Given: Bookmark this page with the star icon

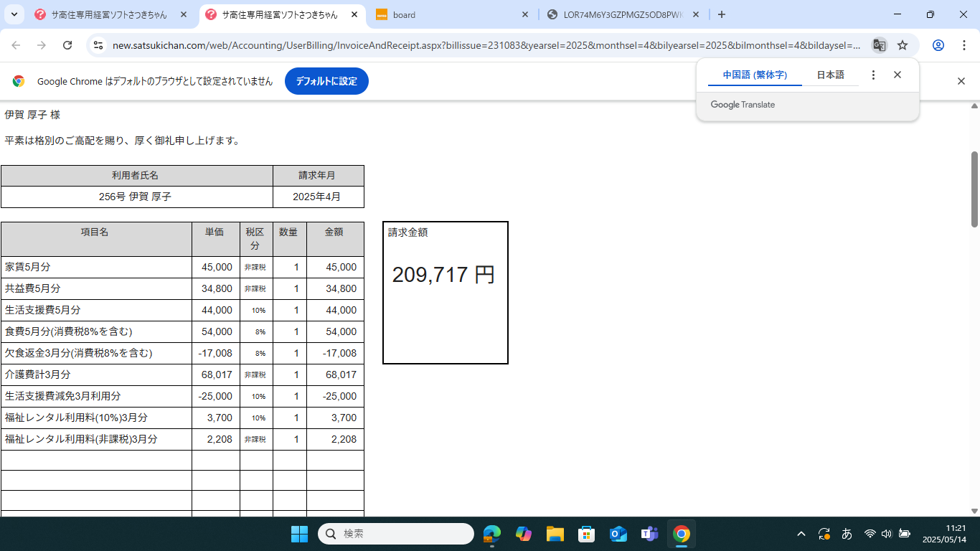Looking at the screenshot, I should tap(903, 45).
